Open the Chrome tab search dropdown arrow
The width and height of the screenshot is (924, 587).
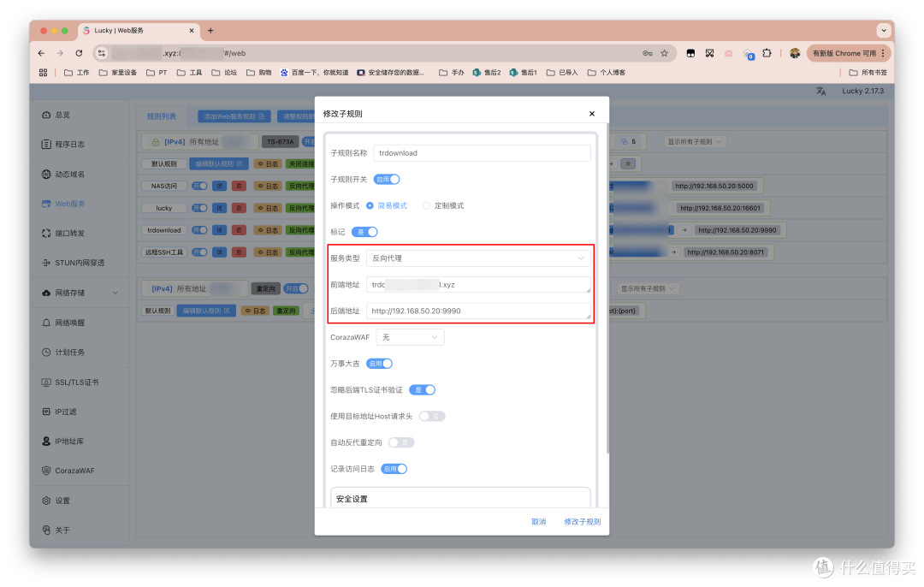[x=883, y=31]
